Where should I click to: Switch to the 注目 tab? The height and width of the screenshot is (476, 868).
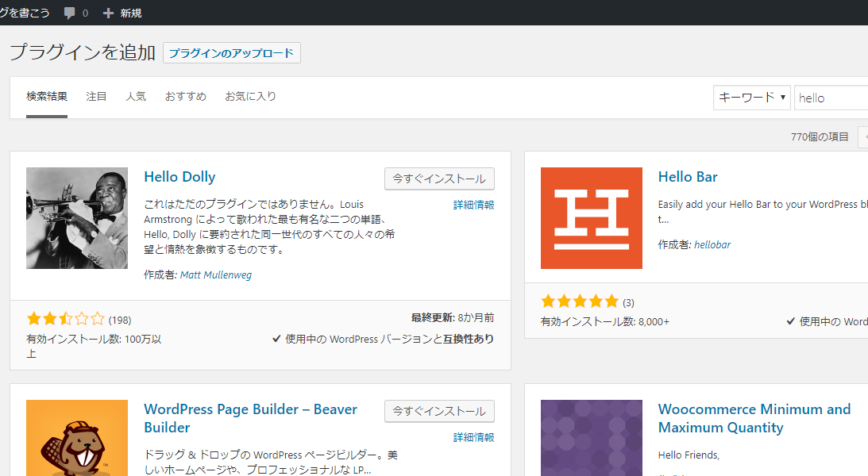96,96
